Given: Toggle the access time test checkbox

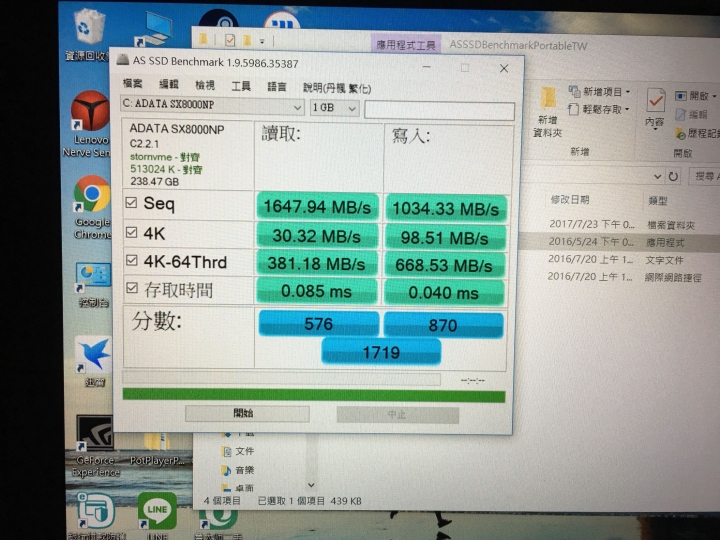Looking at the screenshot, I should [132, 288].
